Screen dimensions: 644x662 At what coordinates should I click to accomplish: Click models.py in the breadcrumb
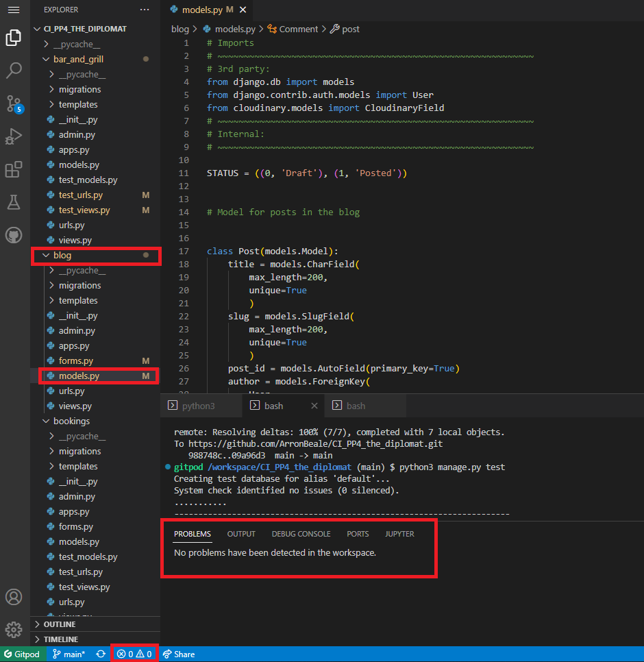point(230,29)
